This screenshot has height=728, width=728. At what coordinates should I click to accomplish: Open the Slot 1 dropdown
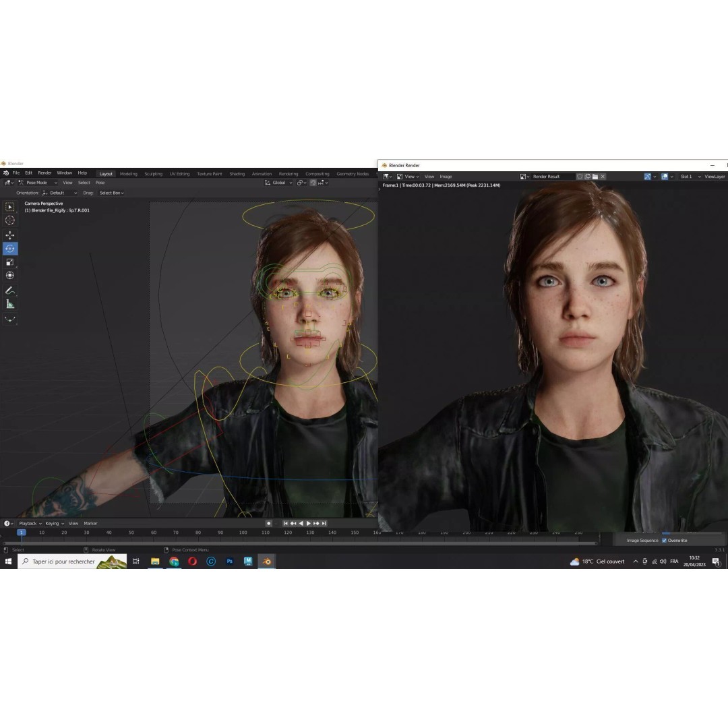(x=690, y=177)
